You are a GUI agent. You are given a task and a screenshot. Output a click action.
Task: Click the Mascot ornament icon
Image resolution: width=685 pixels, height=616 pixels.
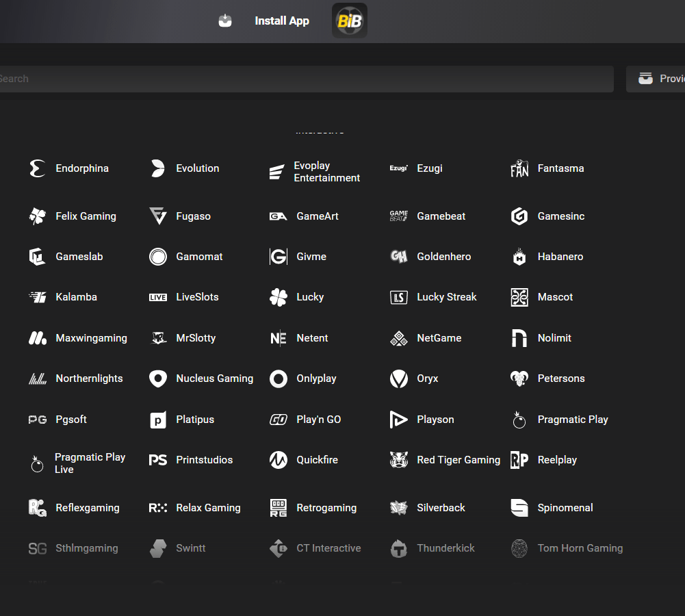519,297
